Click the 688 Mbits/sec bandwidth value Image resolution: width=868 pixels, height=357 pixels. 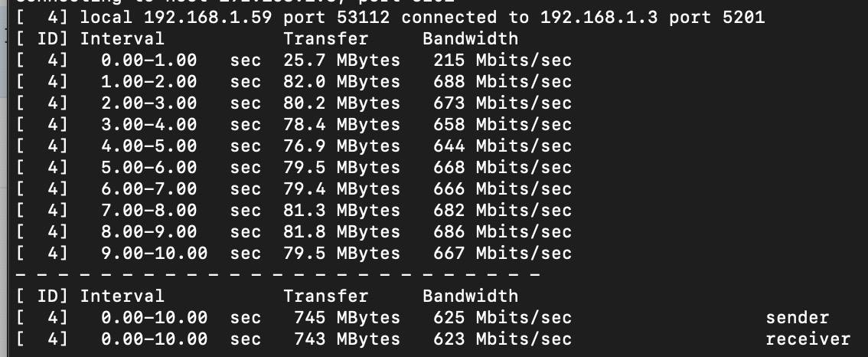(x=502, y=81)
